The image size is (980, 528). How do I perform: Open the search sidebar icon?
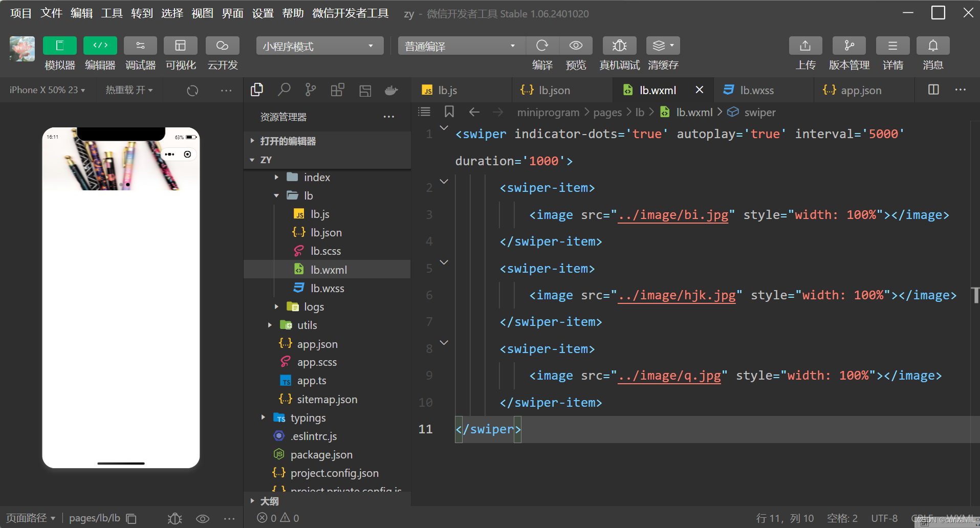coord(284,90)
